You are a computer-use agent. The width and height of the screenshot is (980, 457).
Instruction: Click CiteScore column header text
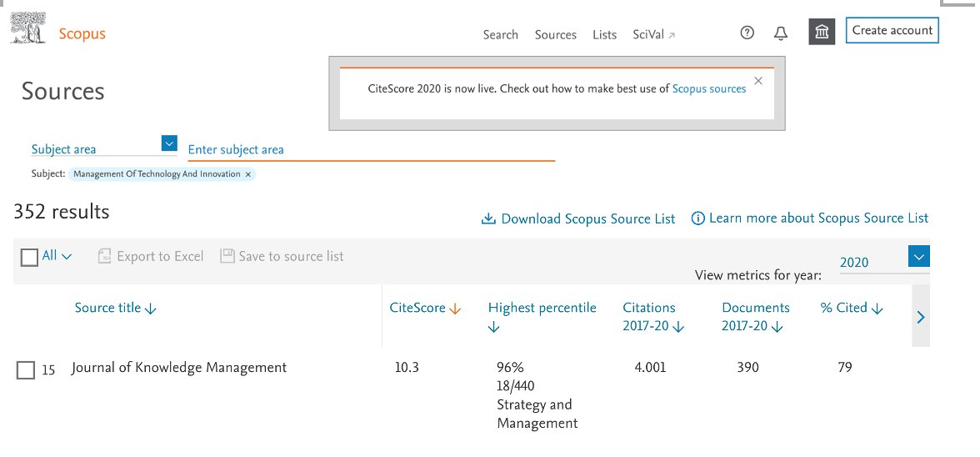[x=417, y=308]
